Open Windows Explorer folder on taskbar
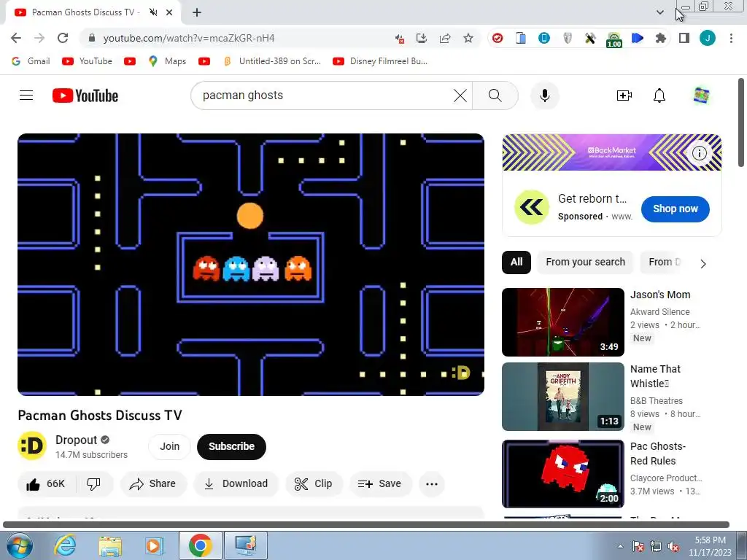The image size is (747, 560). [110, 545]
